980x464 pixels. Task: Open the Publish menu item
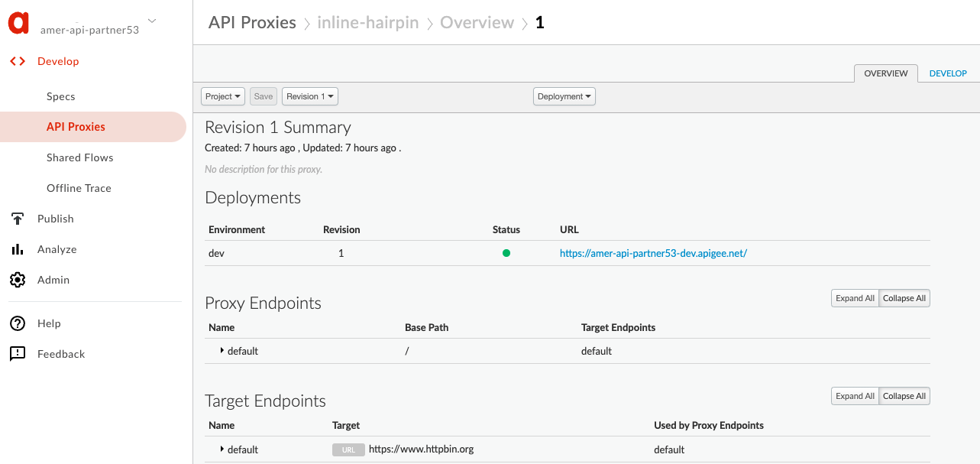pyautogui.click(x=56, y=219)
